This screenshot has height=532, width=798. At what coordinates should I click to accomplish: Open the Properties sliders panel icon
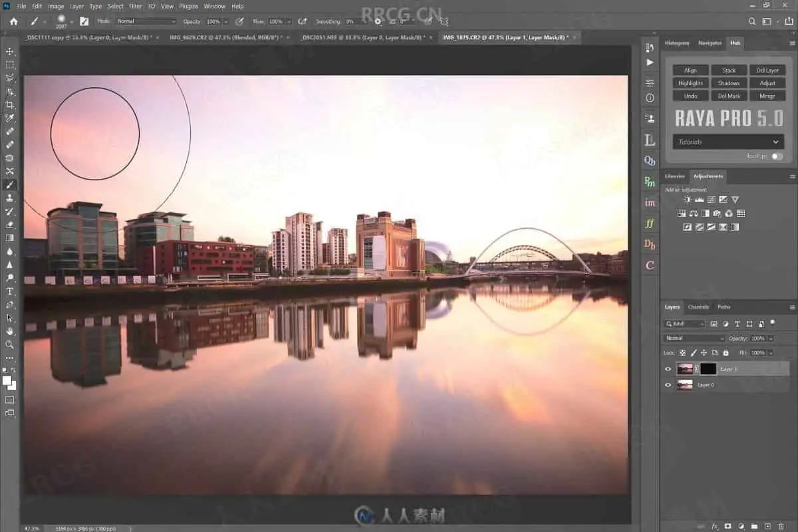coord(650,83)
